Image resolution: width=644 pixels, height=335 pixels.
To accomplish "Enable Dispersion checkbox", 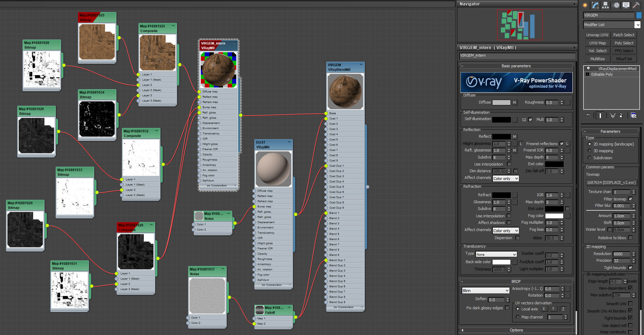I will (x=518, y=238).
